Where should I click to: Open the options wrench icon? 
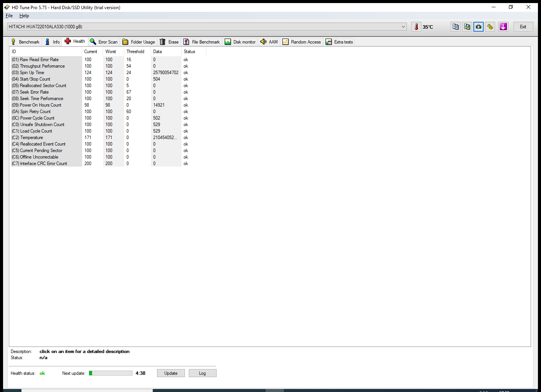click(490, 27)
